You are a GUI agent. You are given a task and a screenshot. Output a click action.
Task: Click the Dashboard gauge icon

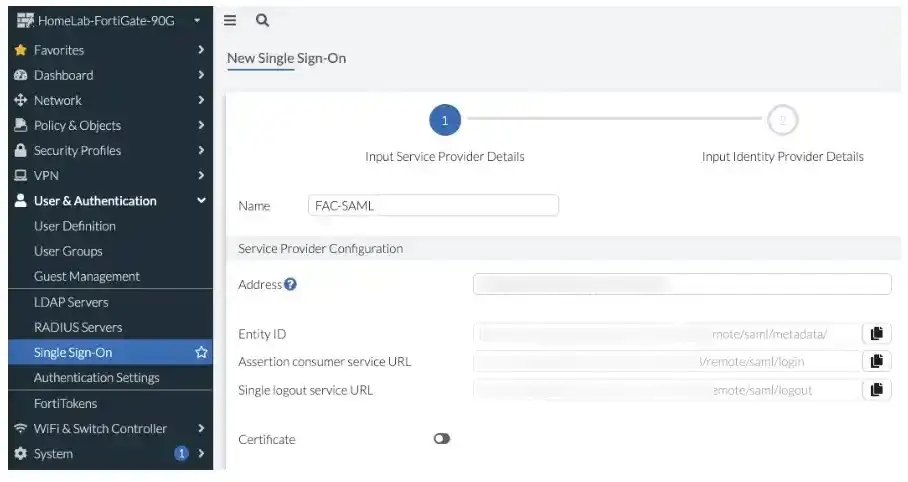[20, 75]
